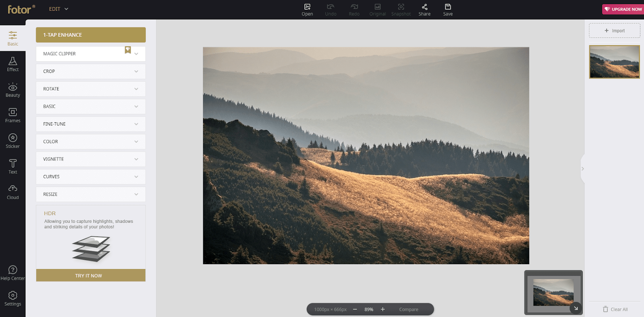Share the edited photo

click(424, 9)
